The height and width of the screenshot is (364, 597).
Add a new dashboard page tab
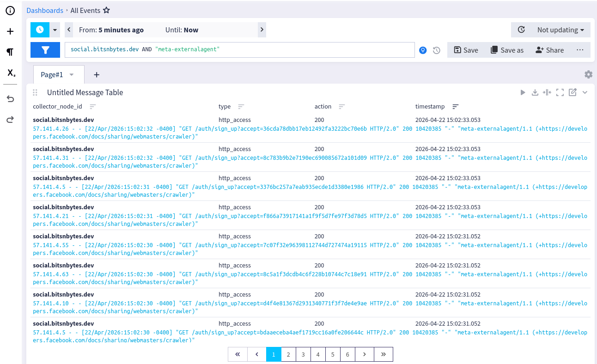[97, 74]
